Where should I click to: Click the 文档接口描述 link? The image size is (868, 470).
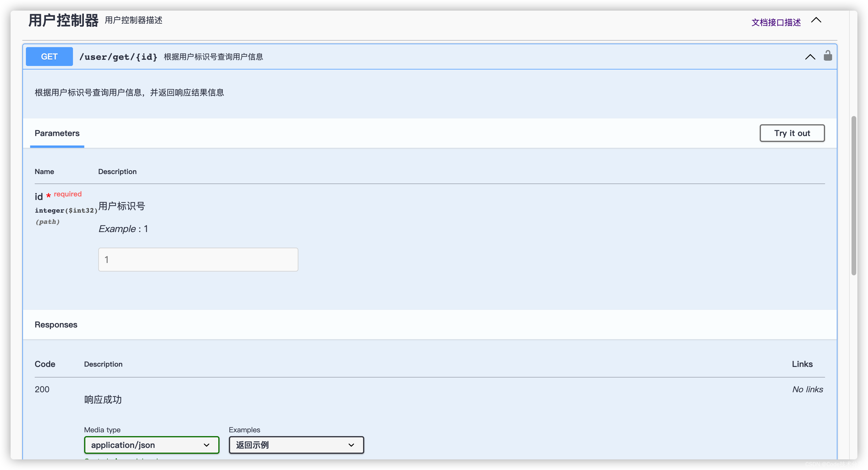(776, 21)
